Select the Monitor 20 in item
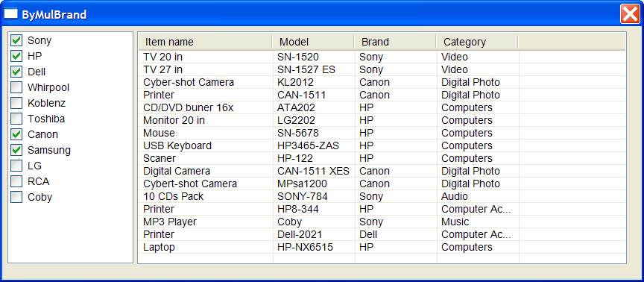Image resolution: width=644 pixels, height=282 pixels. (382, 120)
